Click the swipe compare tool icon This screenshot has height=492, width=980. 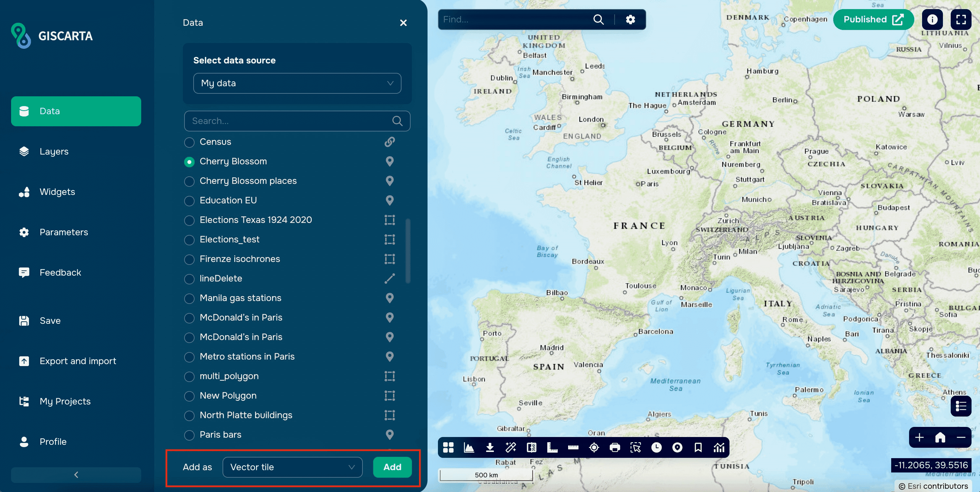(531, 447)
